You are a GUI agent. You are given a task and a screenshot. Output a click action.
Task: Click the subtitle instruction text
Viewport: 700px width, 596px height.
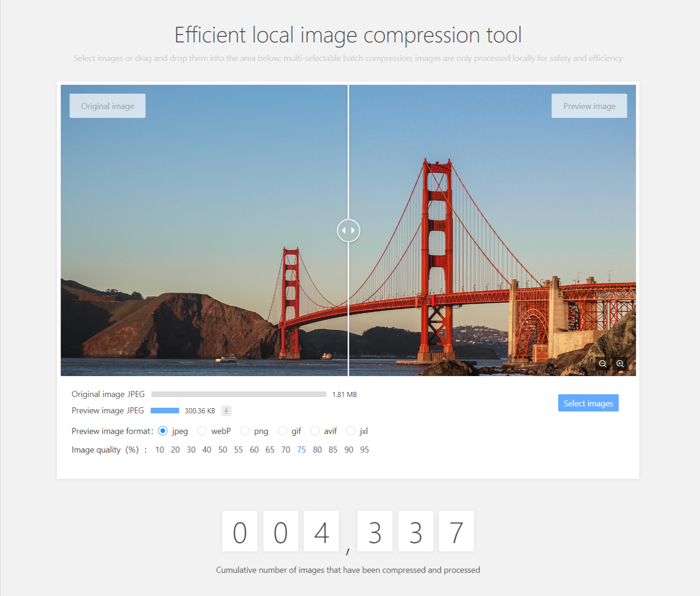[x=348, y=58]
